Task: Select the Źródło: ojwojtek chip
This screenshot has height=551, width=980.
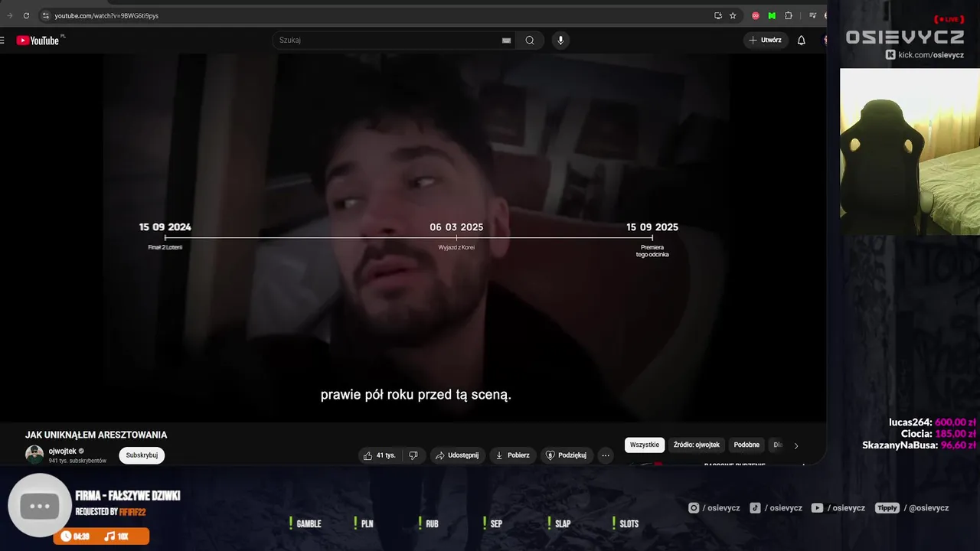Action: click(x=697, y=445)
